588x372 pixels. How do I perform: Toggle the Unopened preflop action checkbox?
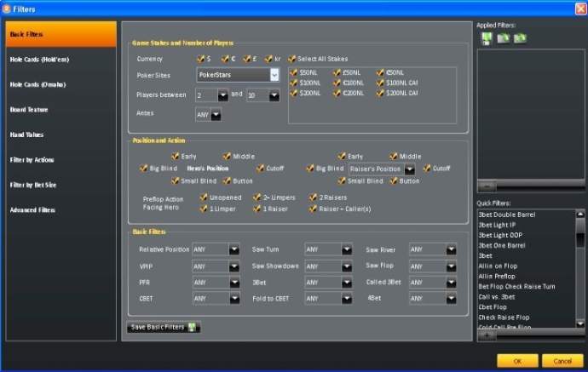[x=204, y=197]
